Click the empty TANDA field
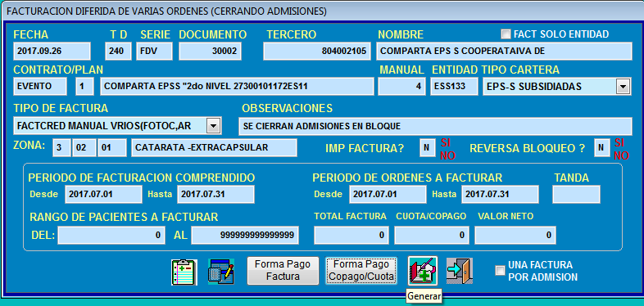This screenshot has height=306, width=644. pyautogui.click(x=576, y=194)
